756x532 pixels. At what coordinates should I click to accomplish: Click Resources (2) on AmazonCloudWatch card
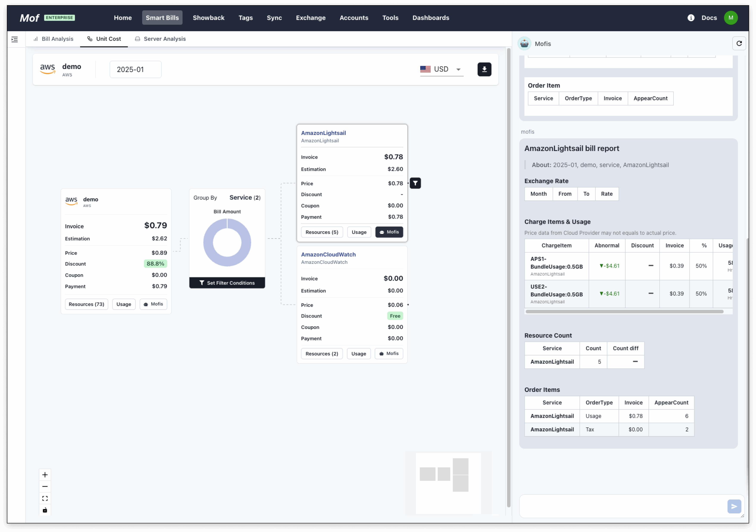[322, 354]
